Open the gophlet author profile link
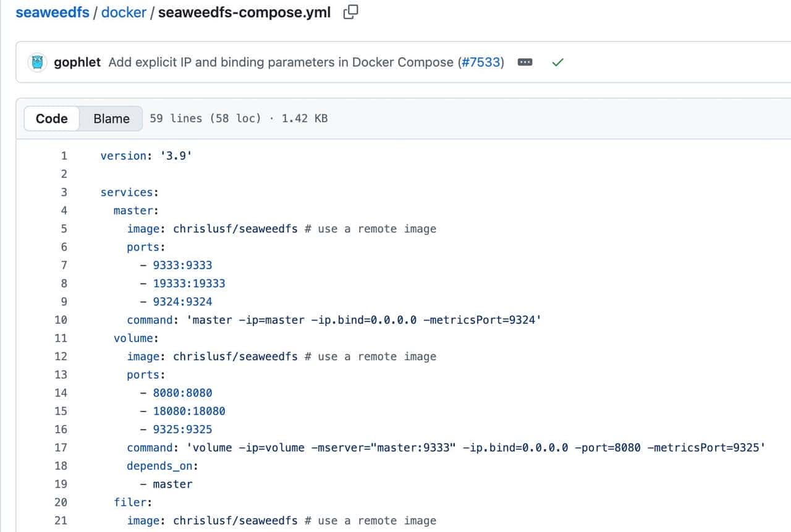 pyautogui.click(x=77, y=62)
